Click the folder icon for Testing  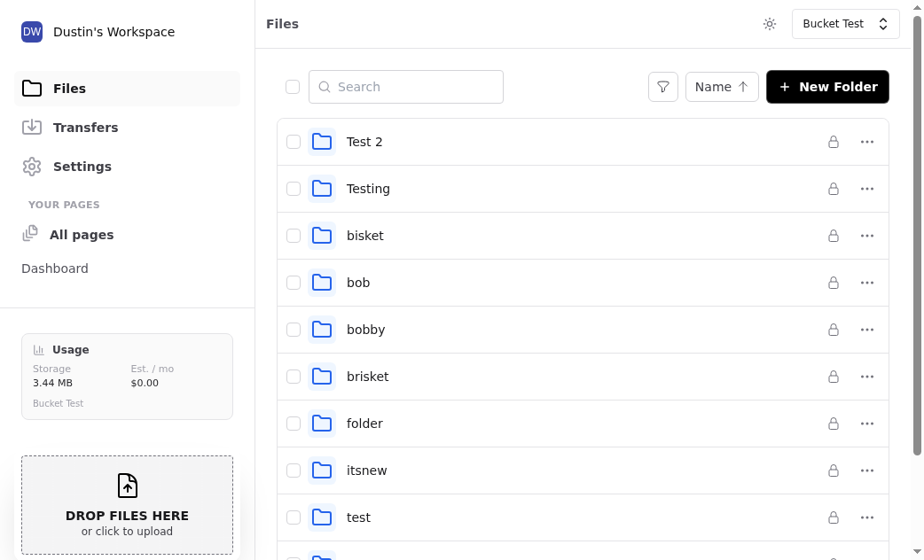322,189
